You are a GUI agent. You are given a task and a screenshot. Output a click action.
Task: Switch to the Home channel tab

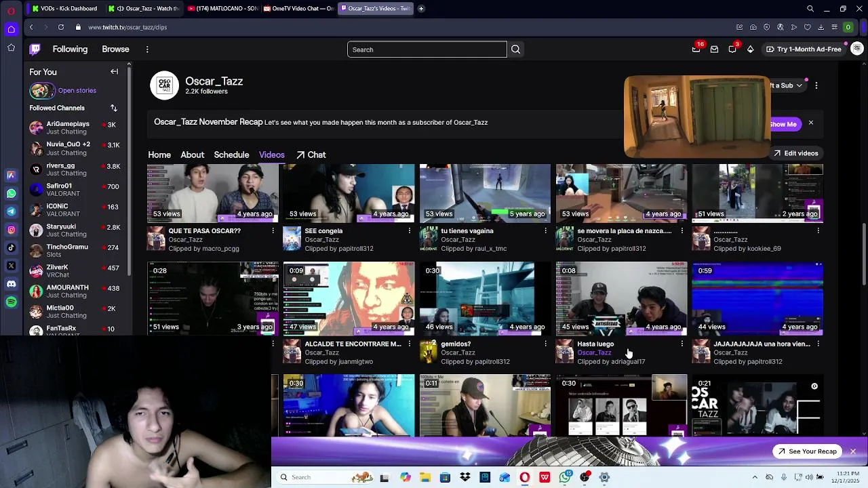coord(159,155)
